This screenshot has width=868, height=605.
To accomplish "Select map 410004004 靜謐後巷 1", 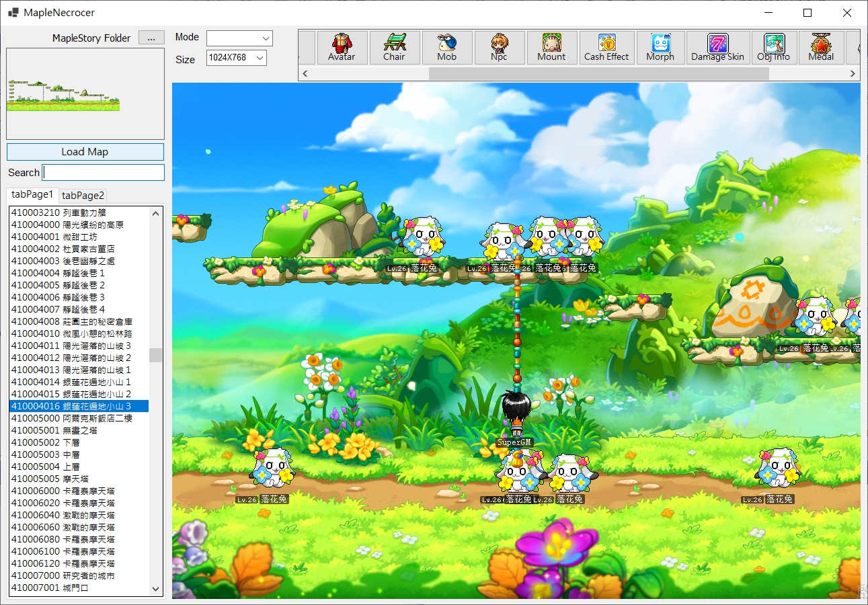I will click(79, 273).
